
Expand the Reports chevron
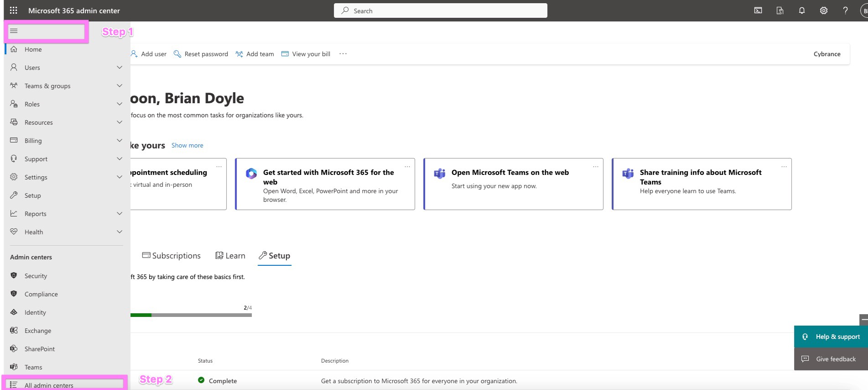[120, 213]
